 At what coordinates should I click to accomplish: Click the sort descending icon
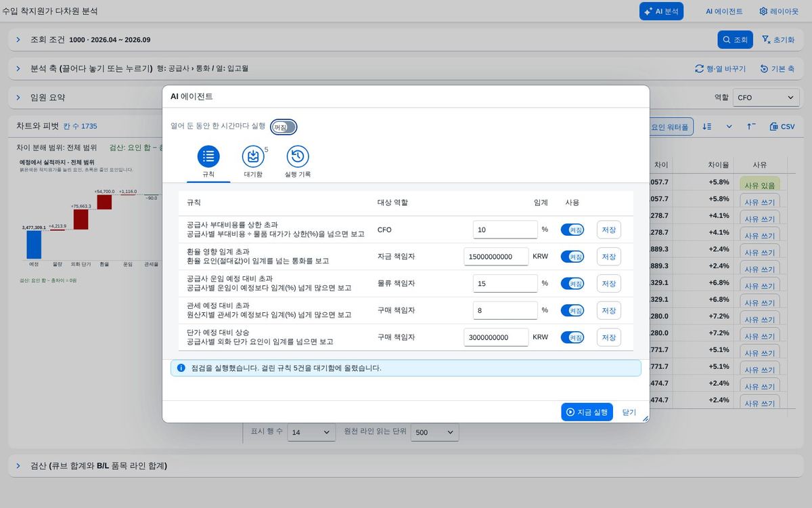click(707, 127)
